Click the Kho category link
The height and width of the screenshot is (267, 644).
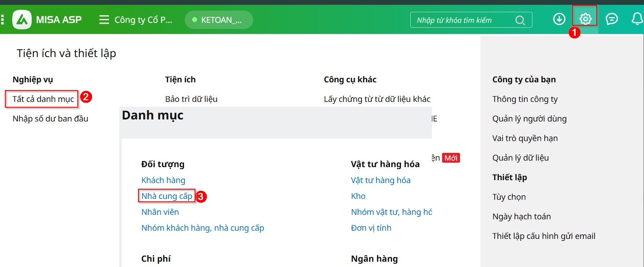tap(358, 196)
